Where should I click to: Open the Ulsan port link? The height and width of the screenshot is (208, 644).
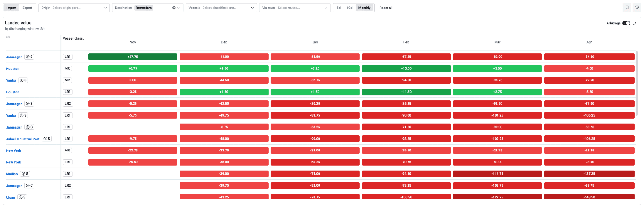coord(10,197)
